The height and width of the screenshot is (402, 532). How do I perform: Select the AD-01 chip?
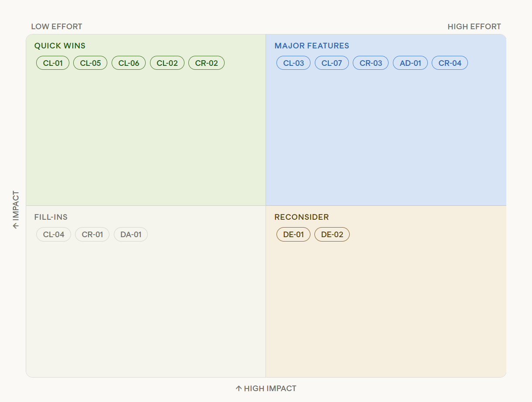(x=410, y=63)
